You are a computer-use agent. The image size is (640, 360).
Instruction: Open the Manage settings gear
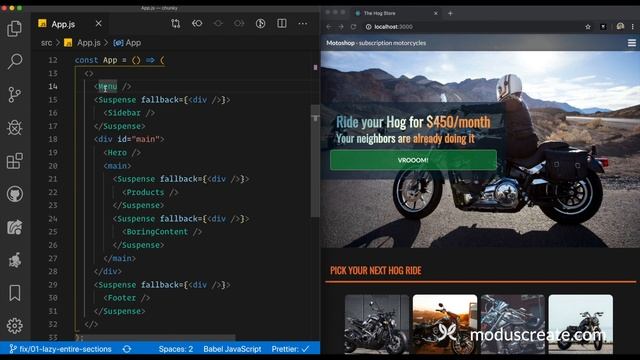click(x=15, y=326)
